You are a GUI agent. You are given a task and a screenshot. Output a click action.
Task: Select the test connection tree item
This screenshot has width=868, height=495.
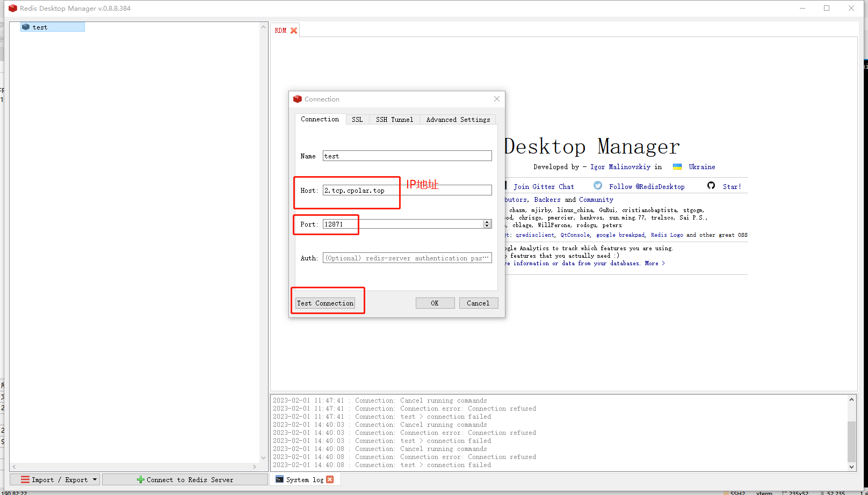pyautogui.click(x=52, y=27)
